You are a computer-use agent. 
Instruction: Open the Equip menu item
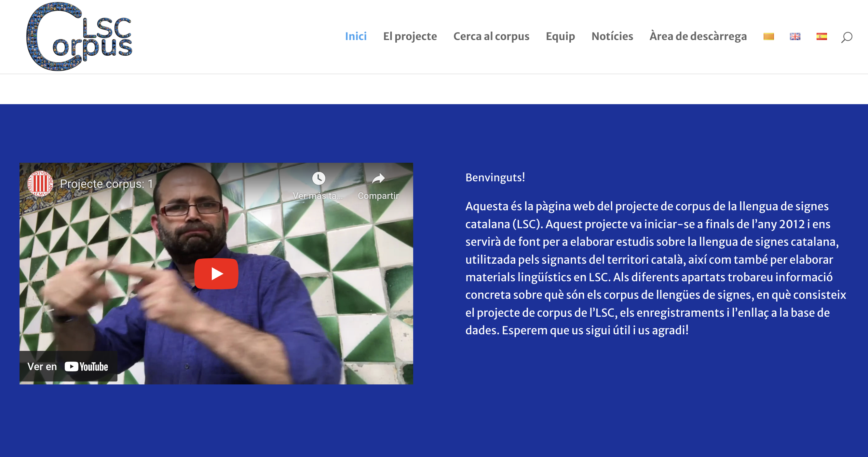tap(560, 36)
